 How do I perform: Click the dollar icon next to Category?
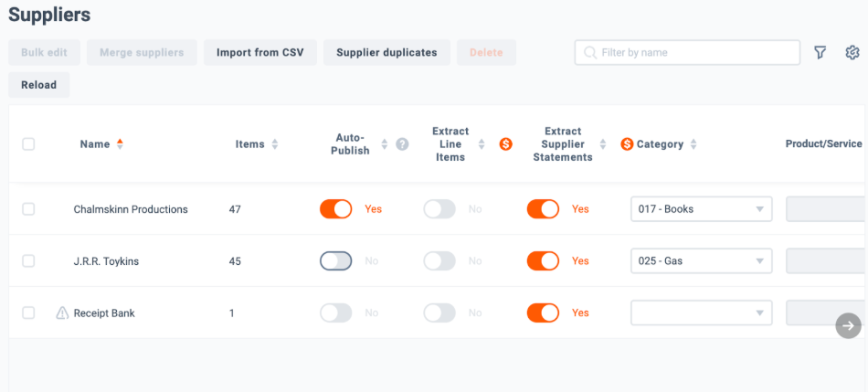(627, 144)
